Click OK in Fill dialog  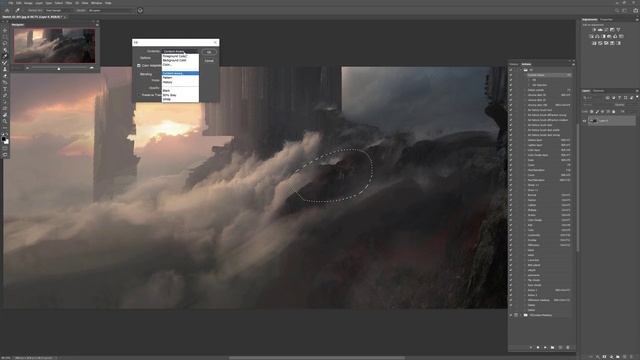pos(209,52)
